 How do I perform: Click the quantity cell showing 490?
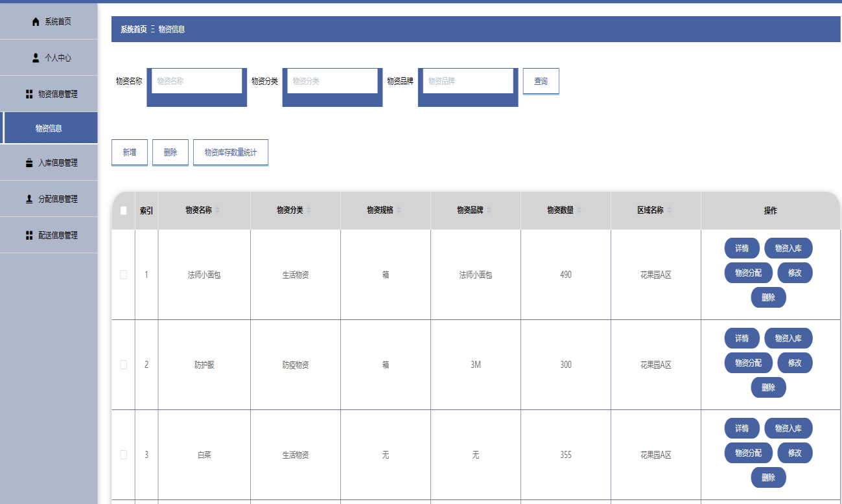coord(566,275)
